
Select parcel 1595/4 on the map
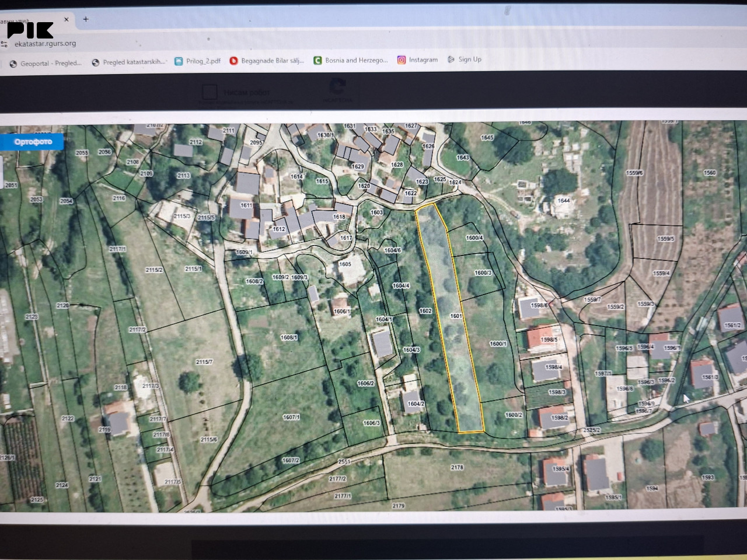561,469
